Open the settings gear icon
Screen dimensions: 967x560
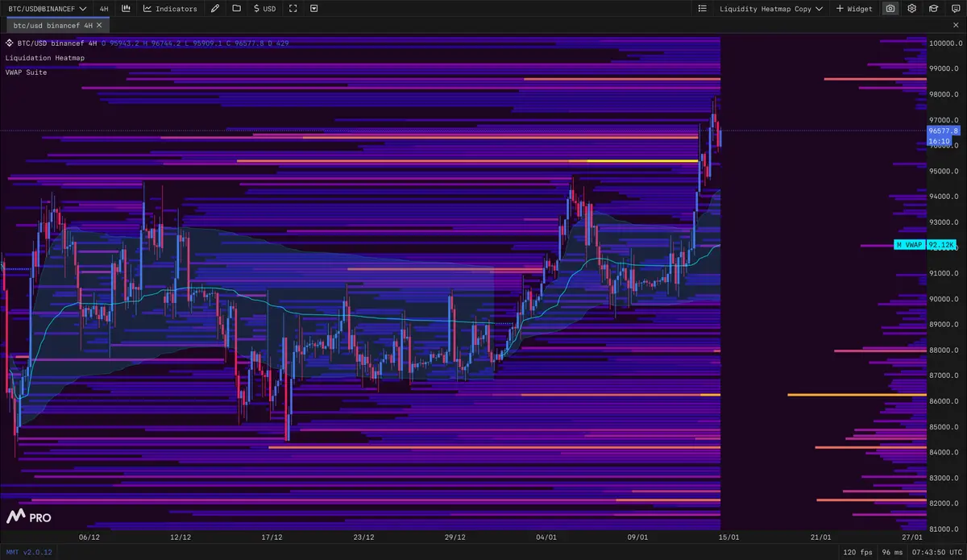click(x=912, y=9)
